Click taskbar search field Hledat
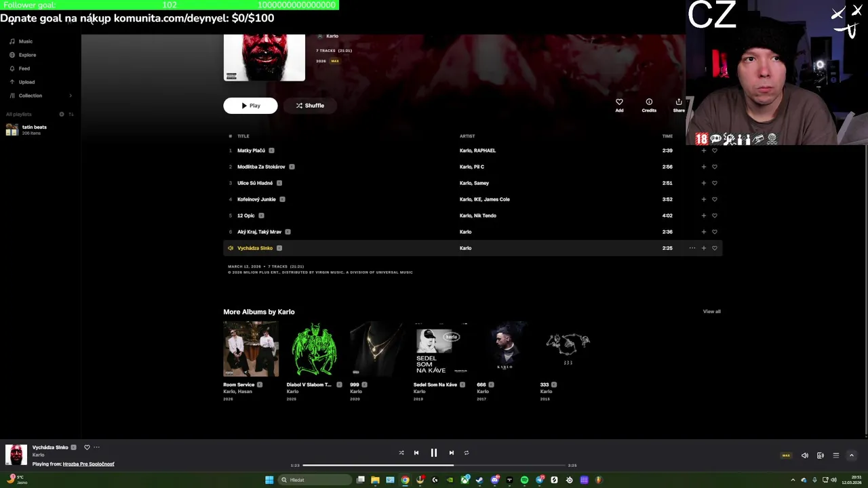Viewport: 868px width, 488px height. tap(315, 480)
